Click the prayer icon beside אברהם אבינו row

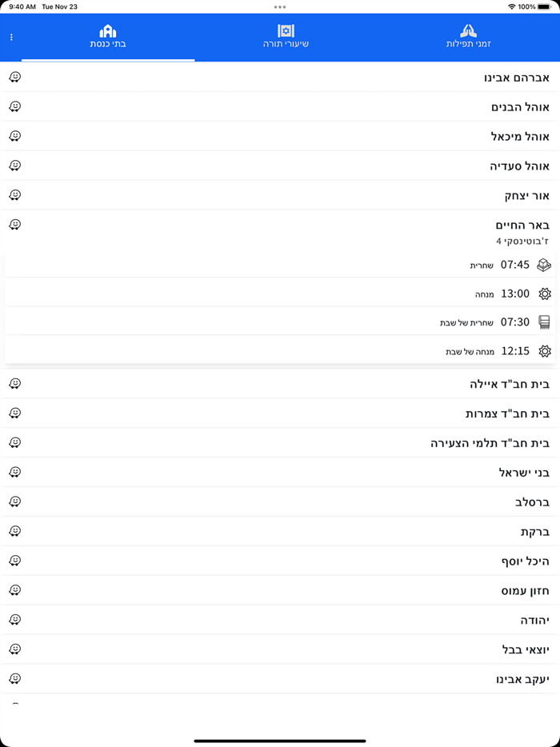pos(16,77)
